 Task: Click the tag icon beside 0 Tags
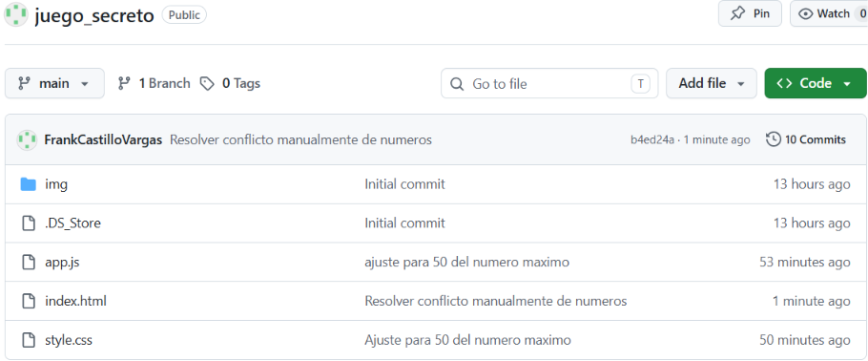[x=207, y=84]
